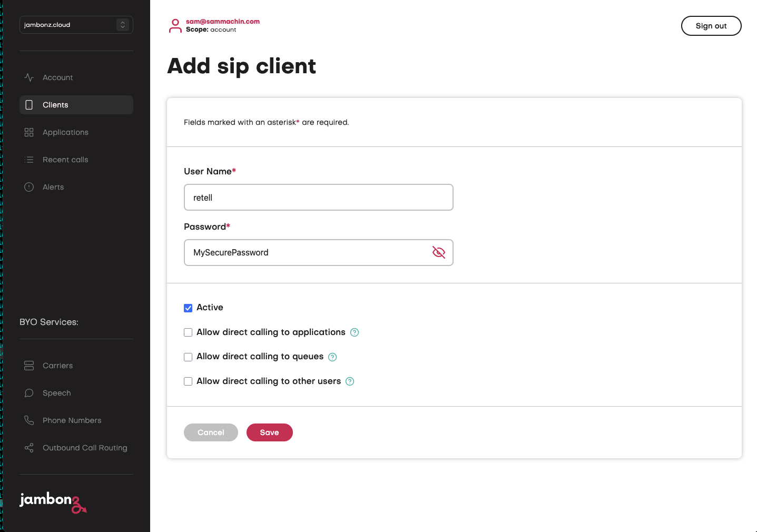Image resolution: width=757 pixels, height=532 pixels.
Task: Uncheck the Active checkbox
Action: click(188, 308)
